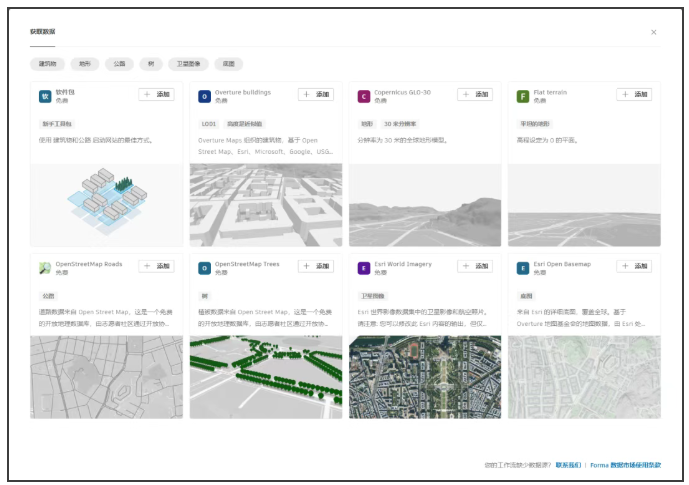
Task: Click the Copernicus GLO-30 title text
Action: pos(403,93)
